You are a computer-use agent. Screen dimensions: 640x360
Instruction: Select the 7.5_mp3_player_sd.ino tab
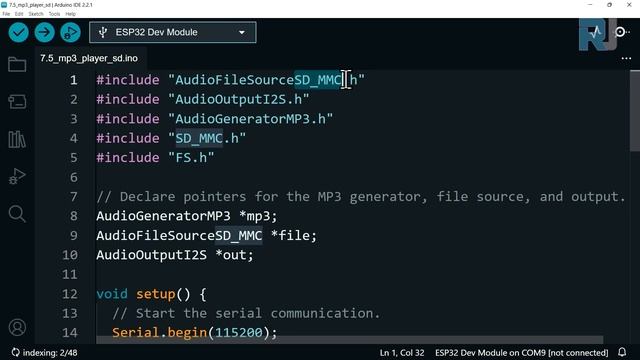[89, 58]
